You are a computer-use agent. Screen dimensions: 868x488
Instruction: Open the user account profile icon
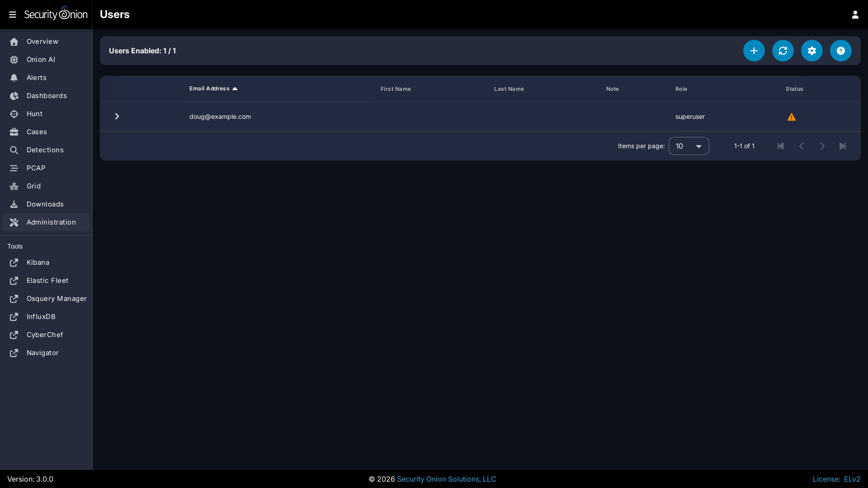[x=855, y=14]
